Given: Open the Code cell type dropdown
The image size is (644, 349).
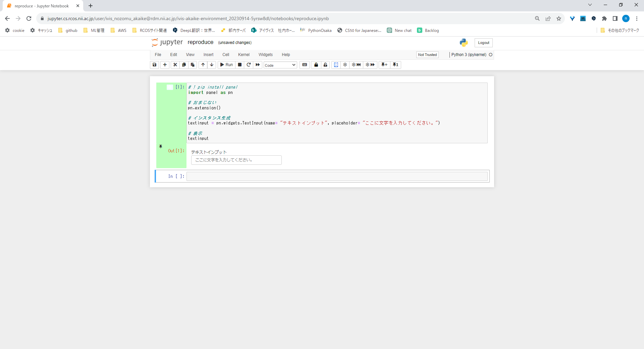Looking at the screenshot, I should [280, 65].
